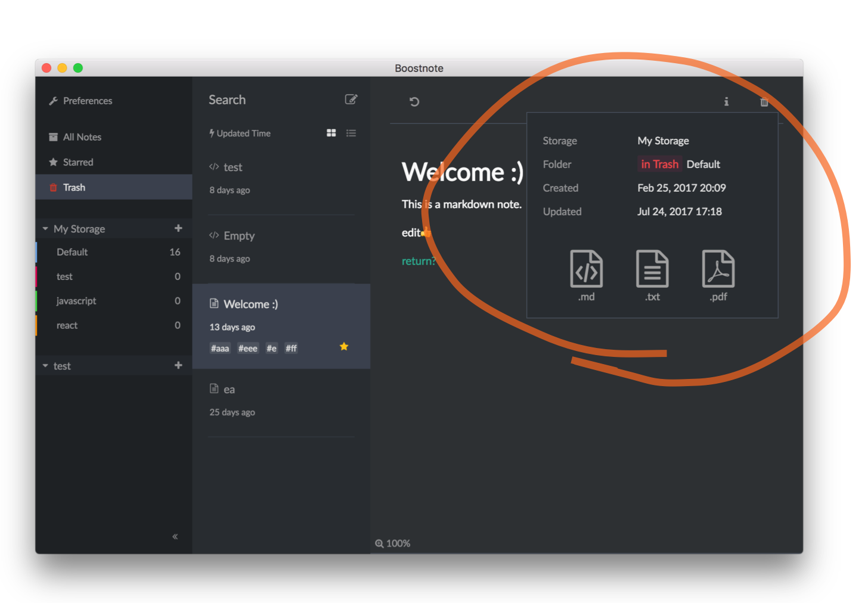Screen dimensions: 868x603
Task: Click the Starred star icon in sidebar
Action: pyautogui.click(x=53, y=162)
